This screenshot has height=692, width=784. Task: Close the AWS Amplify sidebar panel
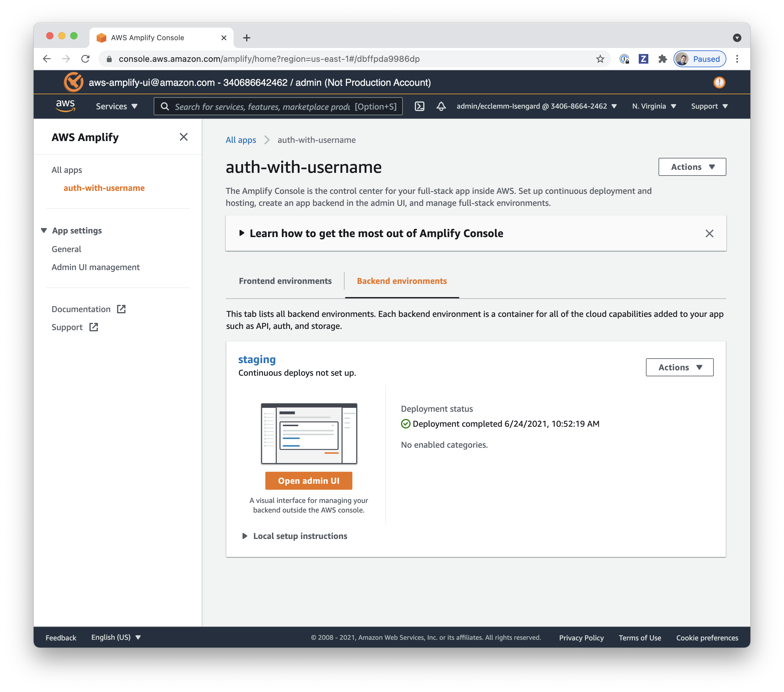click(184, 137)
